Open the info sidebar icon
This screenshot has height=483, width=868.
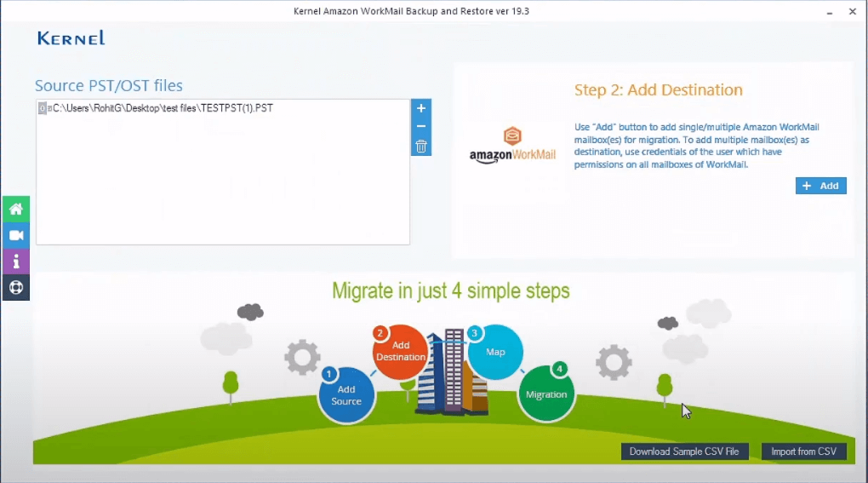[16, 262]
